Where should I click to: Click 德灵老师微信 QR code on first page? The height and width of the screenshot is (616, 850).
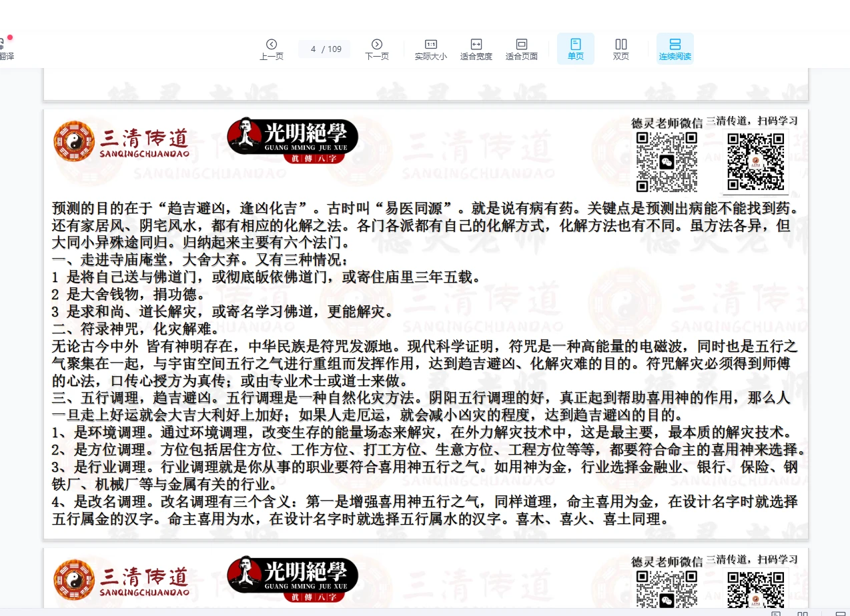point(666,162)
